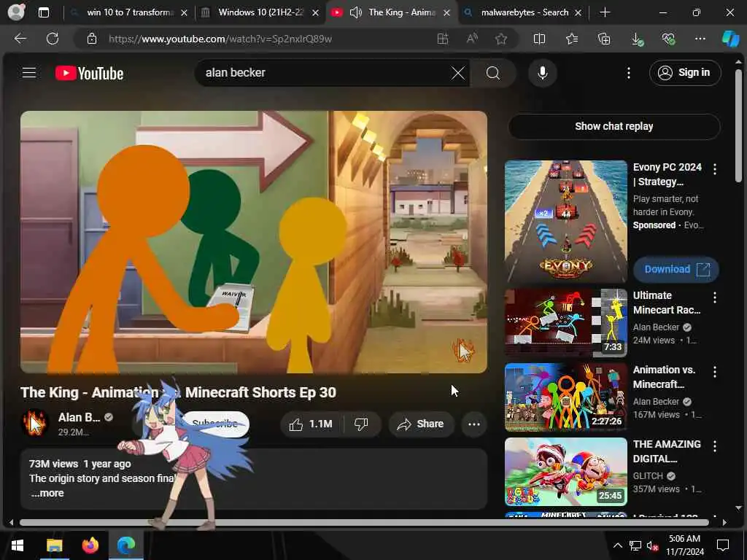Open browser essentials heart icon
The width and height of the screenshot is (747, 560).
tap(668, 39)
